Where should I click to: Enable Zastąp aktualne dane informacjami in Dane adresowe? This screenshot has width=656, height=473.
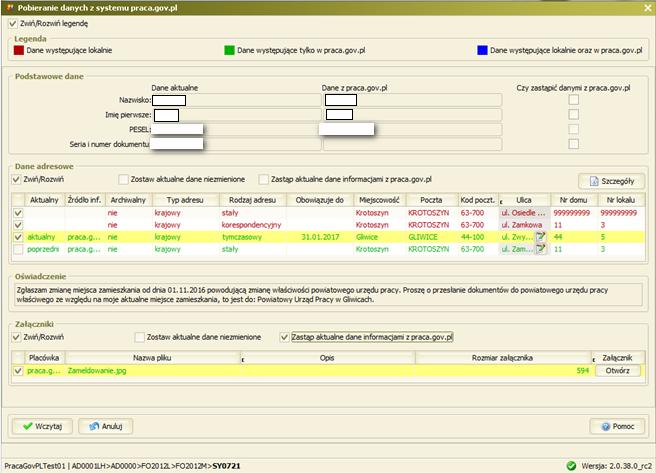[264, 179]
